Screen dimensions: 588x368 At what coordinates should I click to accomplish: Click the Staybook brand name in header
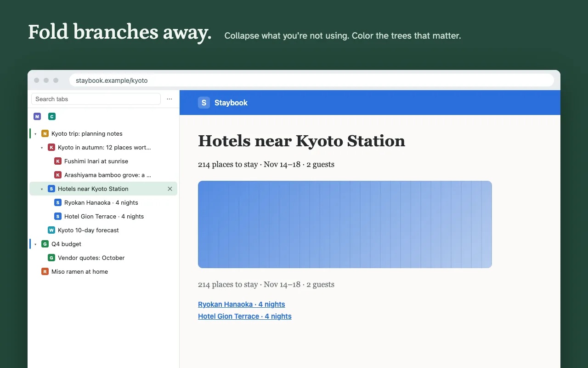[231, 103]
